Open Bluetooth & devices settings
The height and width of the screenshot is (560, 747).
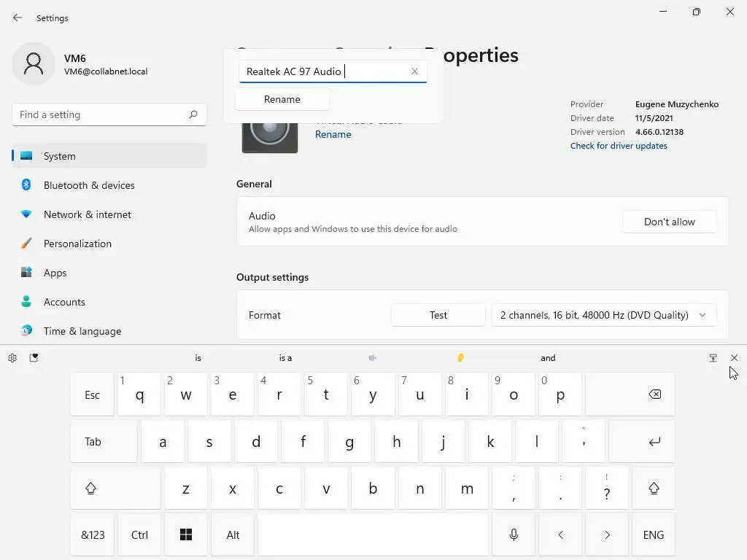[109, 184]
